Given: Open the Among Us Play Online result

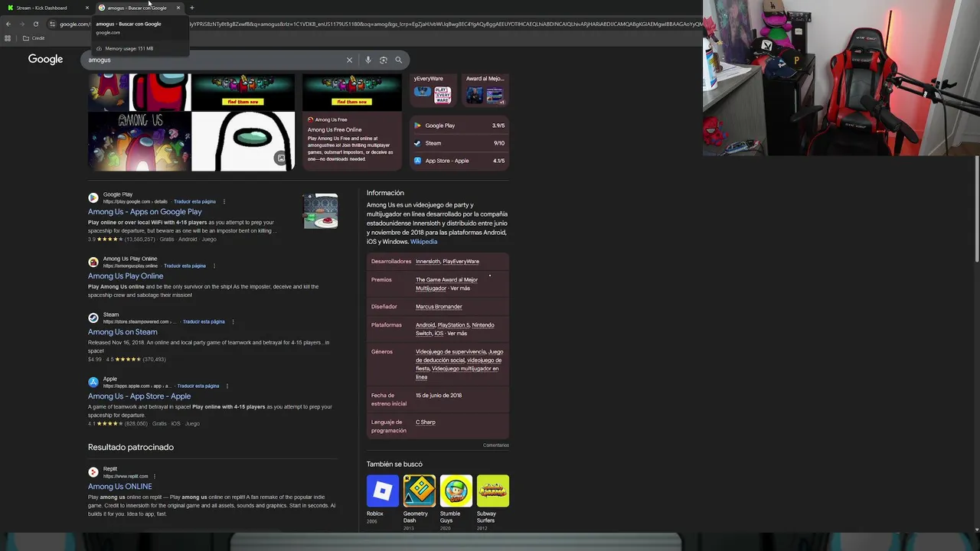Looking at the screenshot, I should [126, 276].
